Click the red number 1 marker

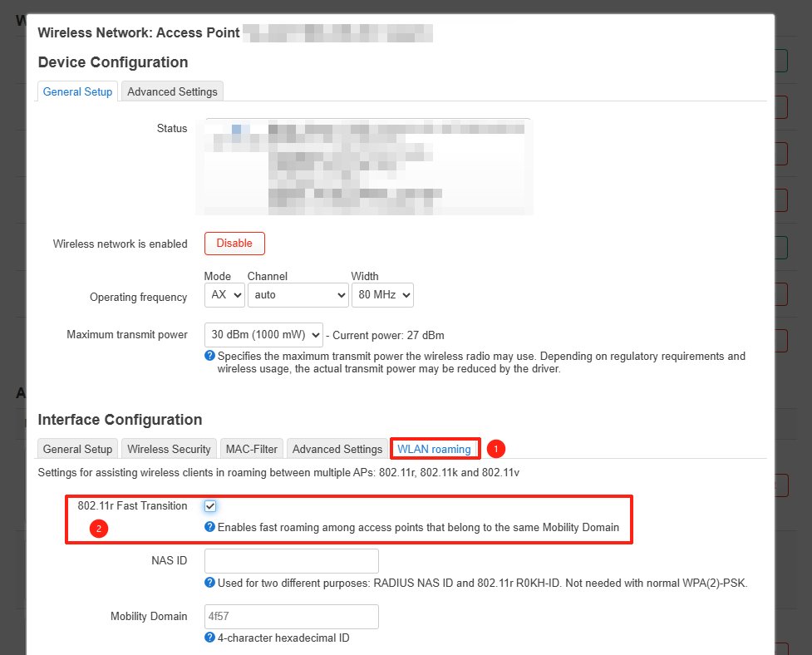click(496, 449)
